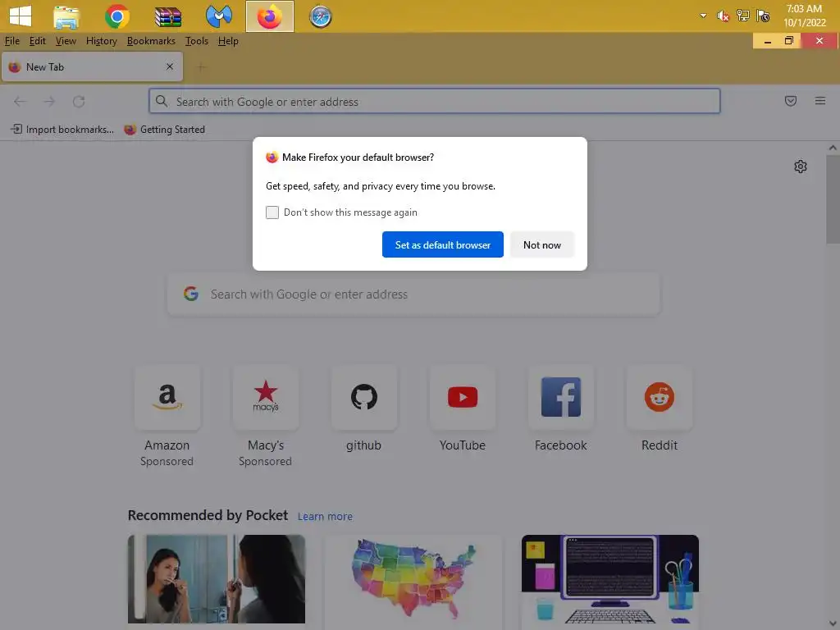Screen dimensions: 840x630
Task: Click Learn more Pocket link
Action: 325,517
